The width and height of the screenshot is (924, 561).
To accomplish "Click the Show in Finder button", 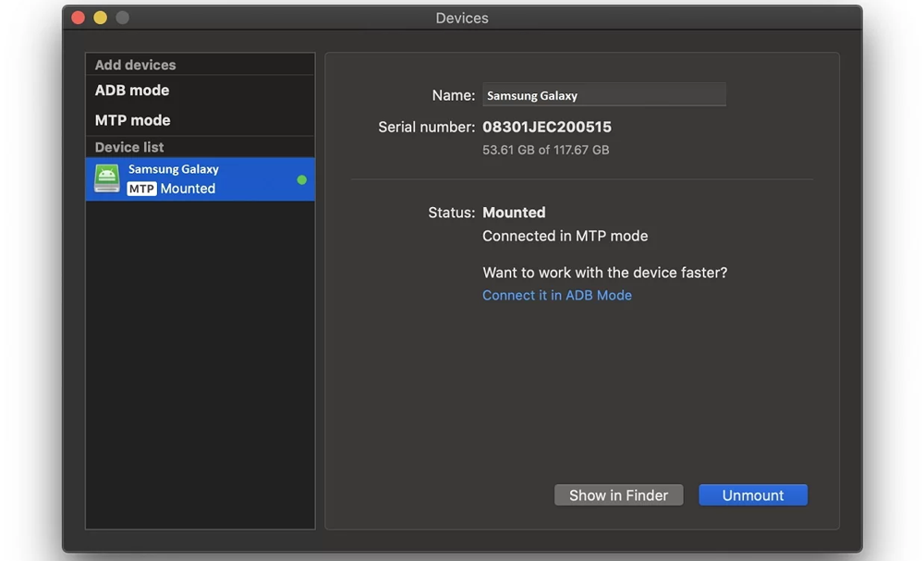I will (619, 495).
